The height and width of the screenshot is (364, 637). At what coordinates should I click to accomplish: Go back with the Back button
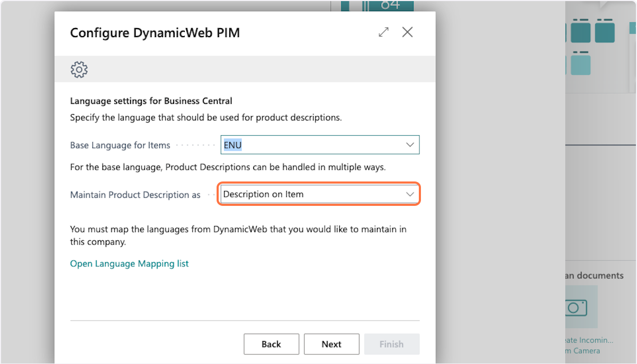click(271, 344)
